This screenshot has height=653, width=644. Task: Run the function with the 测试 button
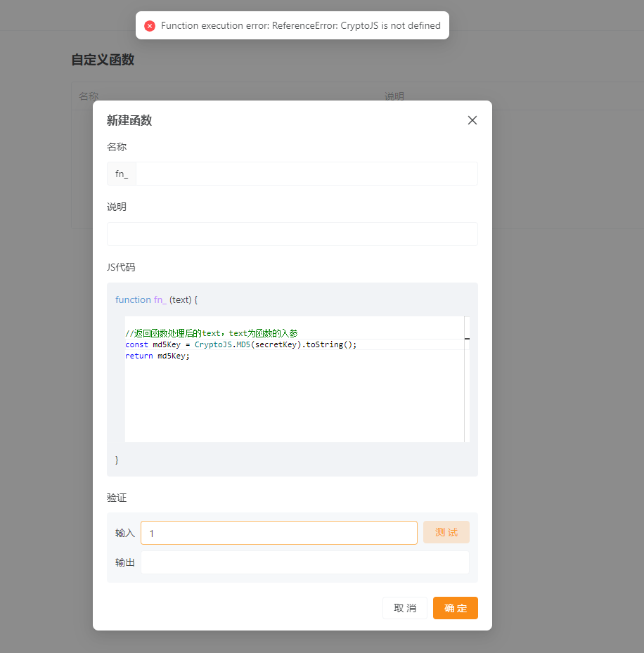pyautogui.click(x=446, y=532)
